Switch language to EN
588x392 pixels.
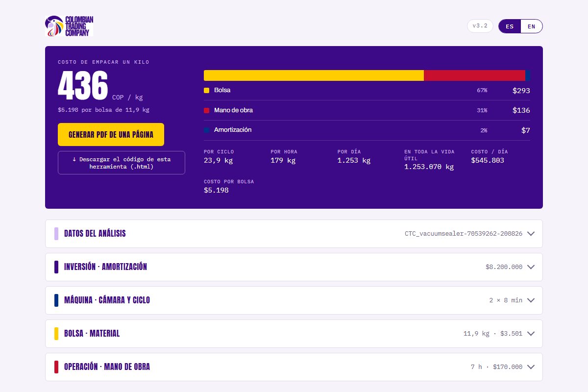coord(532,26)
